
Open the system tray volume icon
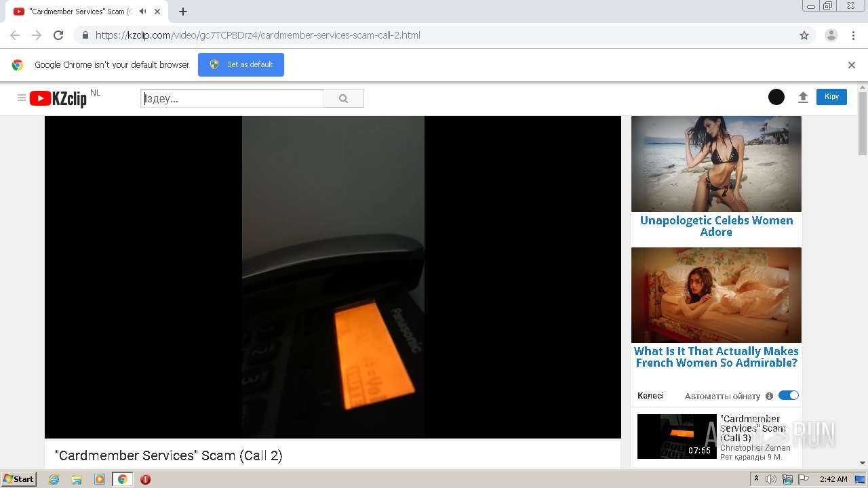tap(771, 479)
